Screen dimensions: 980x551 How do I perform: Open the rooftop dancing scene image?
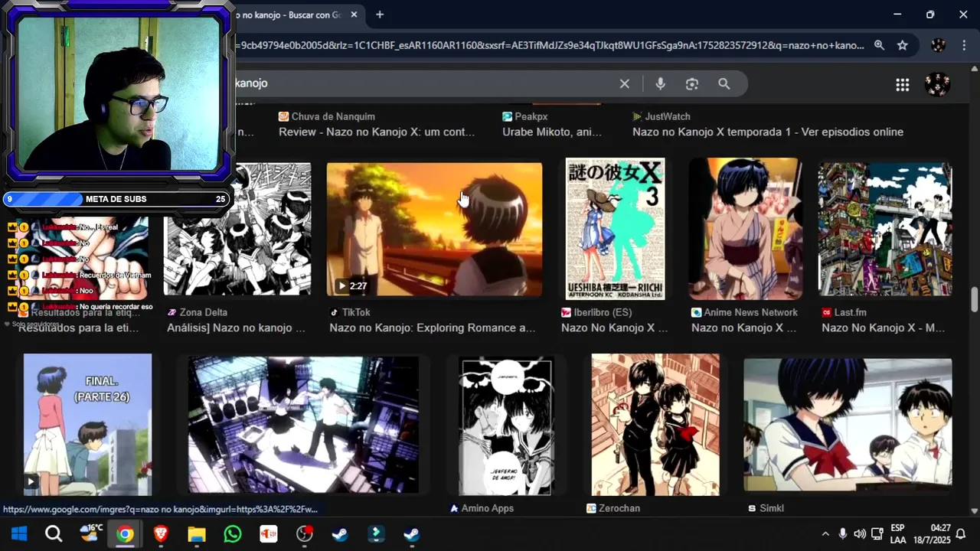coord(304,425)
